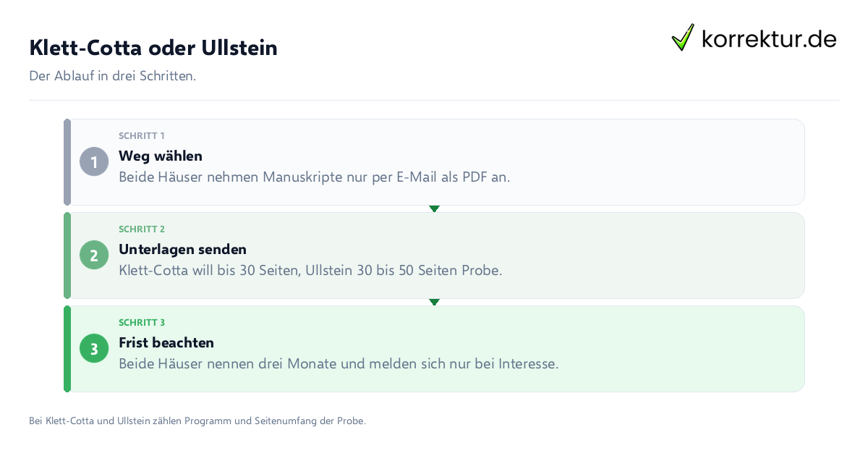Select the step 2 number circle
The height and width of the screenshot is (456, 868).
94,255
